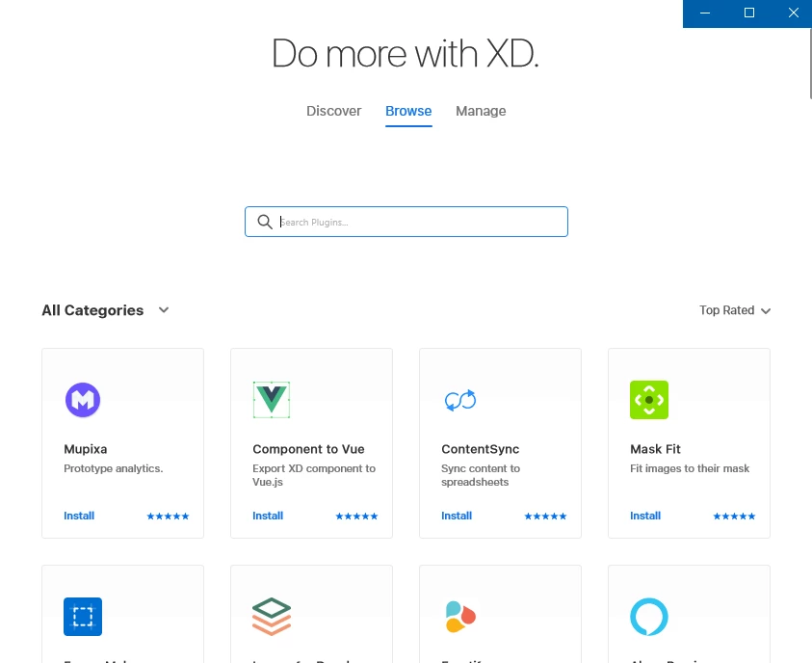Image resolution: width=812 pixels, height=663 pixels.
Task: Click the colorful droplets plugin icon
Action: (460, 617)
